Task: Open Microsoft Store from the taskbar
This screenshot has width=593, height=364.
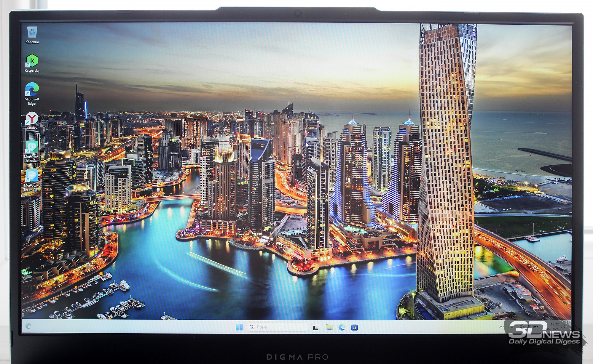Action: pos(355,327)
